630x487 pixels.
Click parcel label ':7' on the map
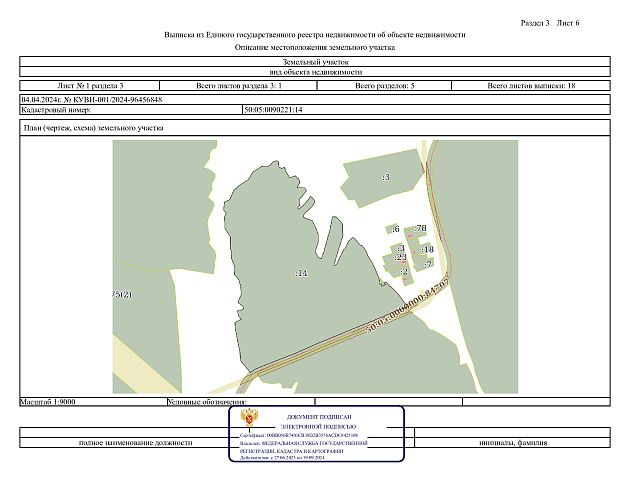pos(428,264)
